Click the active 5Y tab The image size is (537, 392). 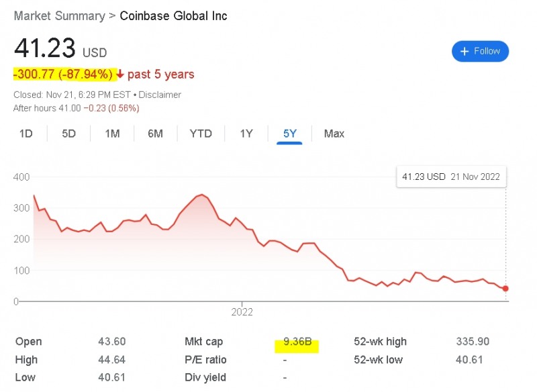290,134
